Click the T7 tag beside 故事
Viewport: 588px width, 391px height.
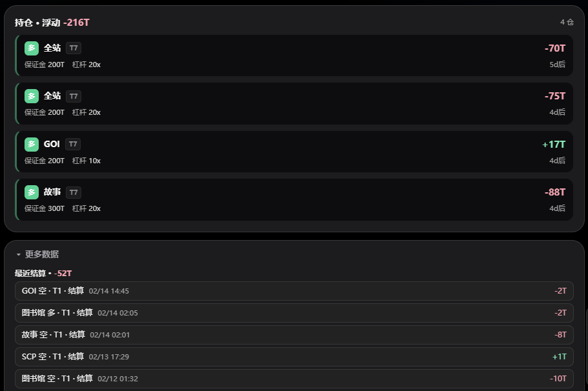74,192
